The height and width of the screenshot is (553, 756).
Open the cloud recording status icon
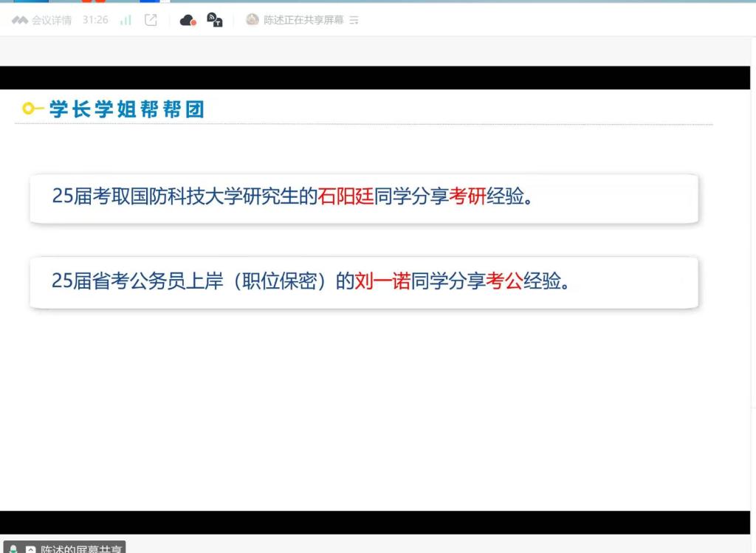pyautogui.click(x=188, y=20)
